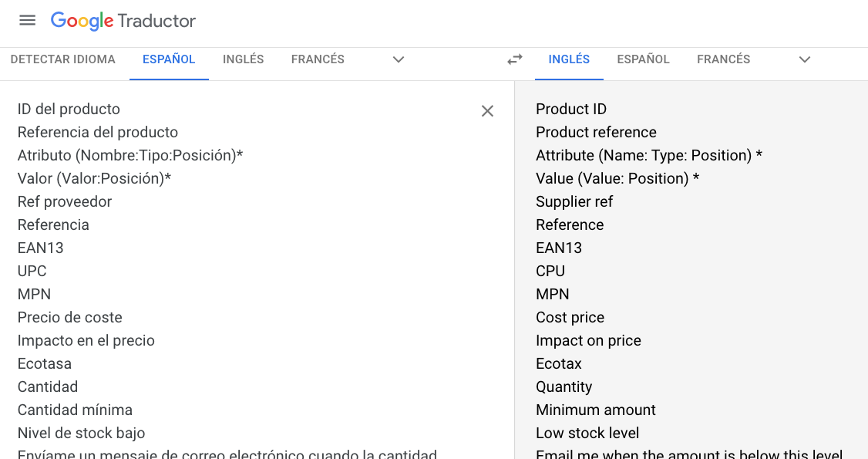Place cursor in 'ID del producto' line
This screenshot has height=459, width=868.
point(69,109)
